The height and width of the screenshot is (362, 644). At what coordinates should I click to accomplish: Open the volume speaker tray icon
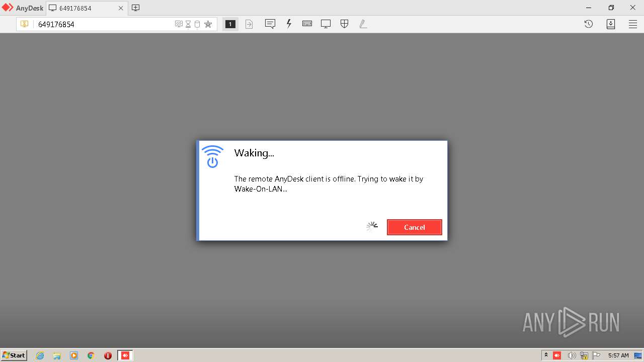(x=572, y=355)
